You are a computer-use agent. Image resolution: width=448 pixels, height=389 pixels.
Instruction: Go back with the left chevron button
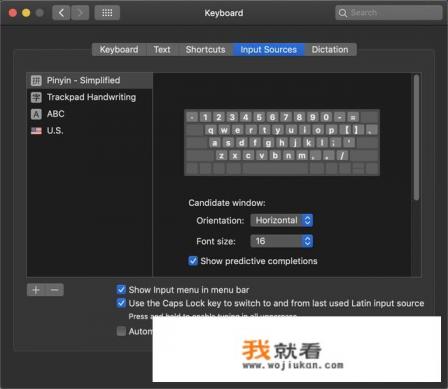(x=61, y=13)
